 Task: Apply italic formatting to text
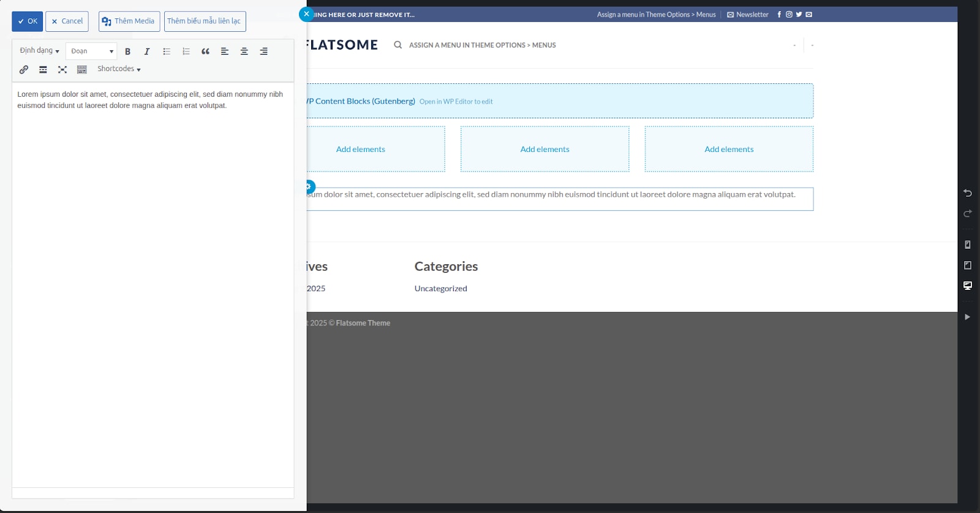(x=147, y=51)
